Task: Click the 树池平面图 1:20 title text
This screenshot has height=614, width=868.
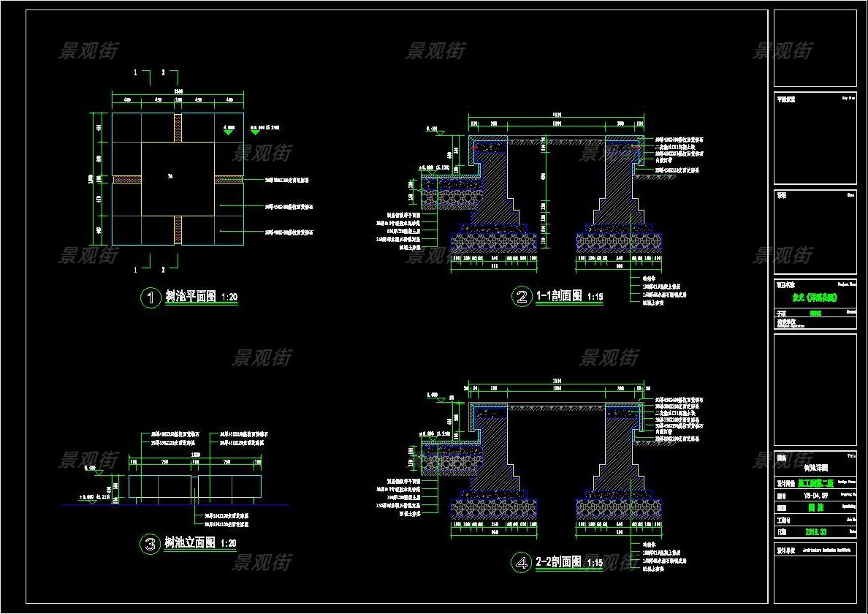Action: [191, 297]
